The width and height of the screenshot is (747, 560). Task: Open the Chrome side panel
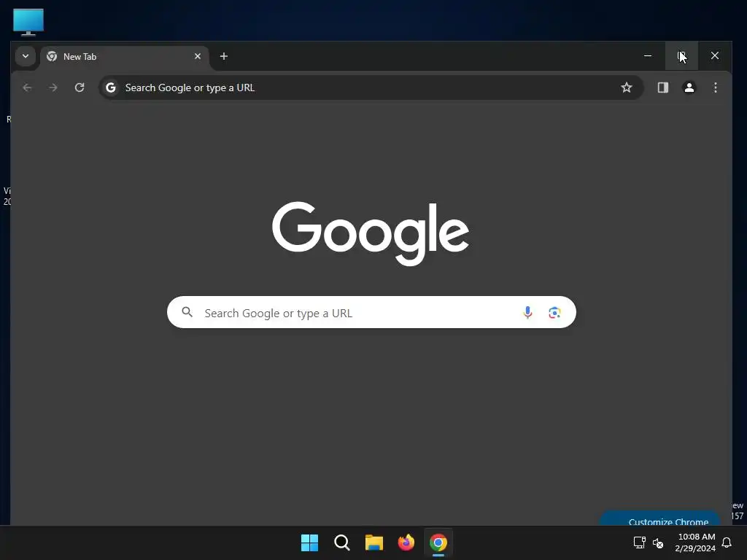pos(662,87)
